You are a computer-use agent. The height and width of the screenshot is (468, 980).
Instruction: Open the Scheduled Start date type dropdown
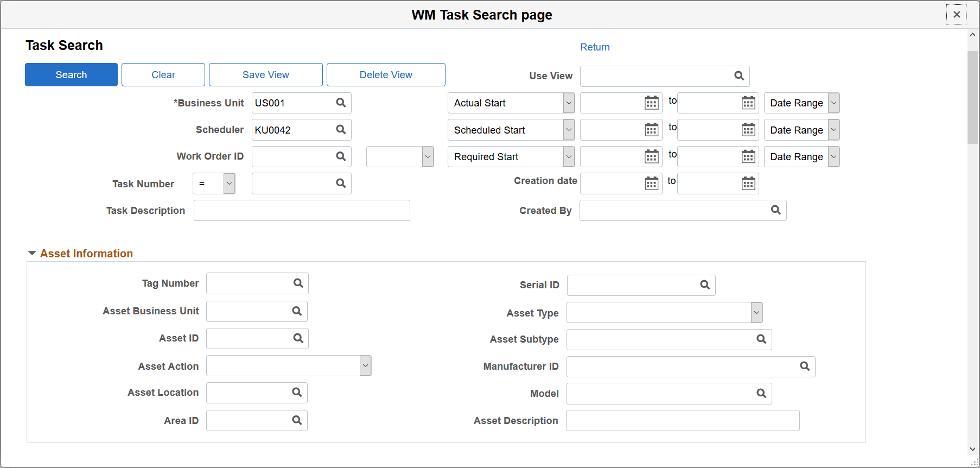point(511,130)
